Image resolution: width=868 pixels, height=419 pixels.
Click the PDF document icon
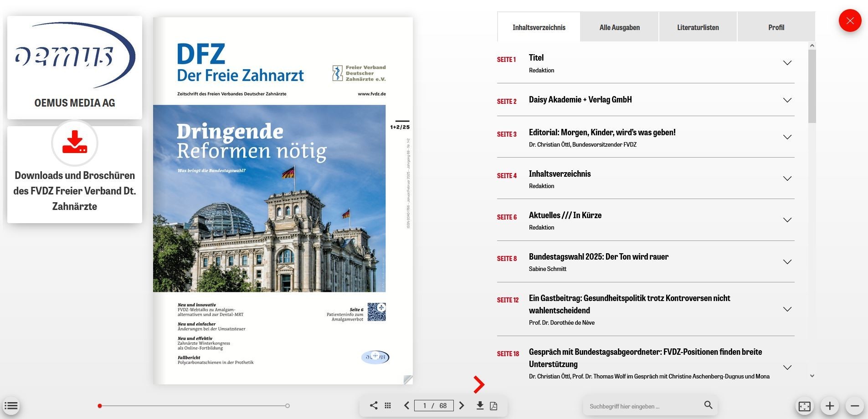click(493, 406)
